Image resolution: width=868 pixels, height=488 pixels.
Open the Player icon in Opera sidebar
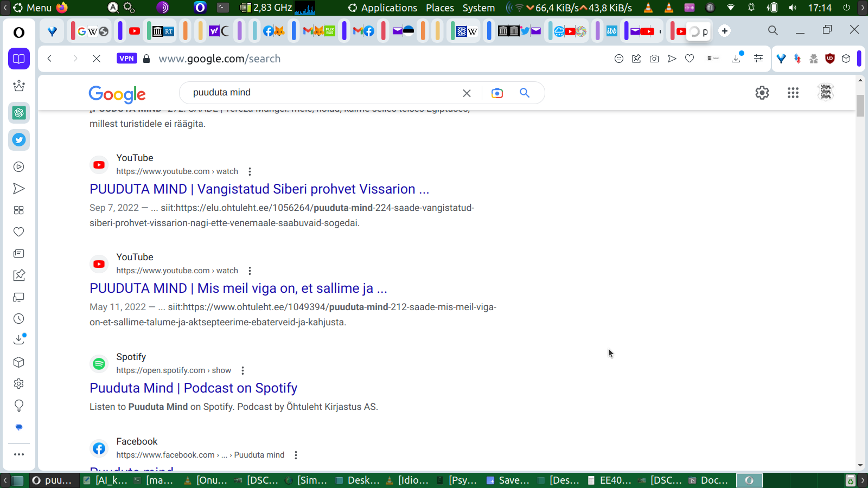point(19,167)
